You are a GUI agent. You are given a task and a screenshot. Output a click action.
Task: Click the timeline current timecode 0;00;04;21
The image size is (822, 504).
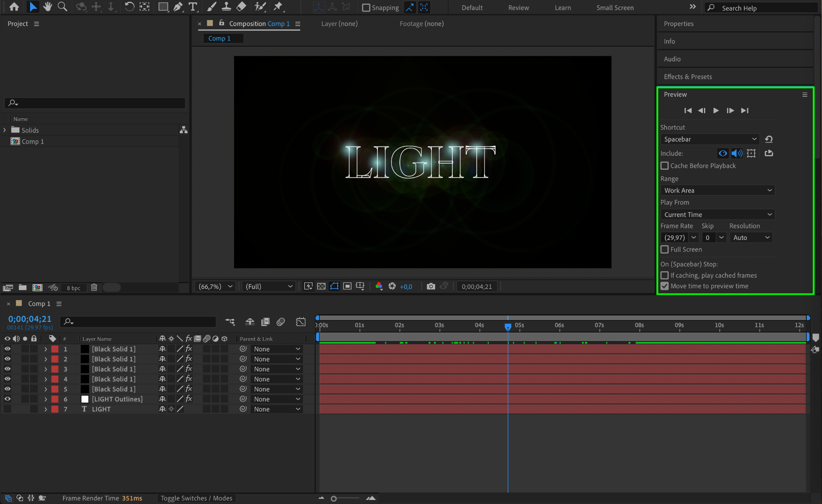point(30,319)
